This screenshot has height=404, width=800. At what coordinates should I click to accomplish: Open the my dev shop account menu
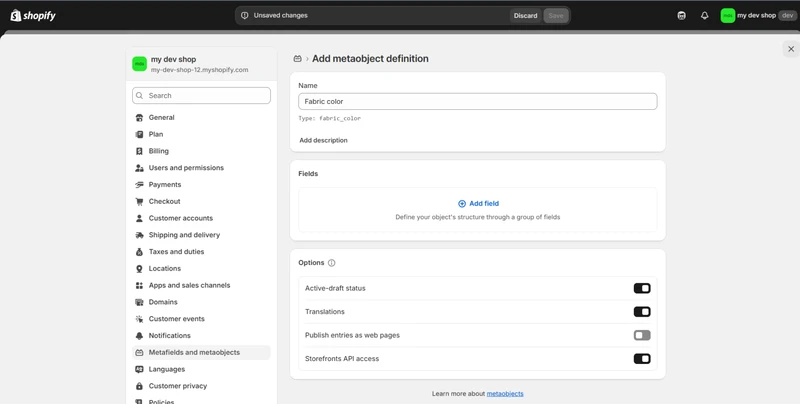pos(758,15)
